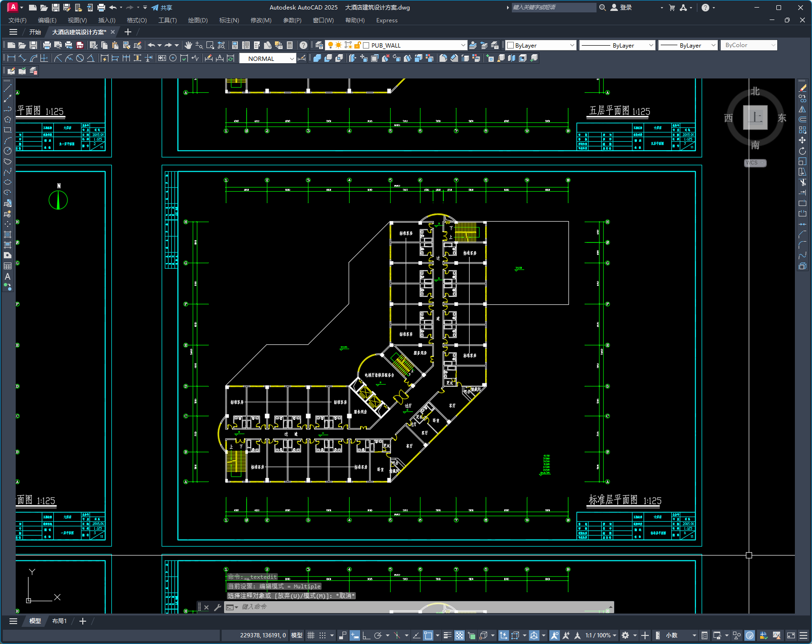Viewport: 812px width, 644px height.
Task: Select the Center Mark tool
Action: point(173,58)
